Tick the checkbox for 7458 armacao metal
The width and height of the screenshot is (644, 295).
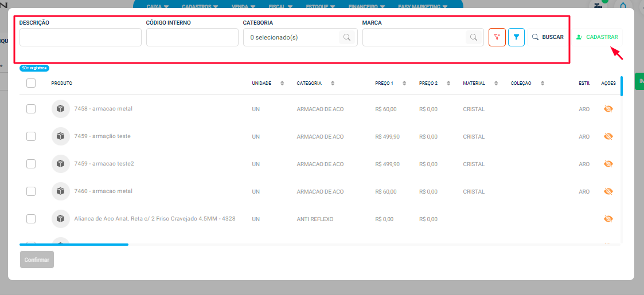(x=31, y=109)
